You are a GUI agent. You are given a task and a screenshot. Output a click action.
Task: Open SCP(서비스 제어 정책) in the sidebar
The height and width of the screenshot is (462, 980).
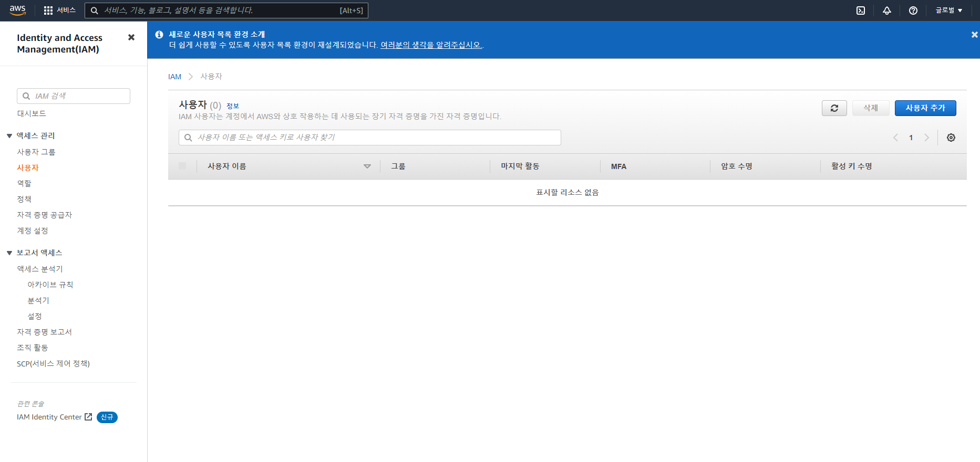(x=53, y=363)
